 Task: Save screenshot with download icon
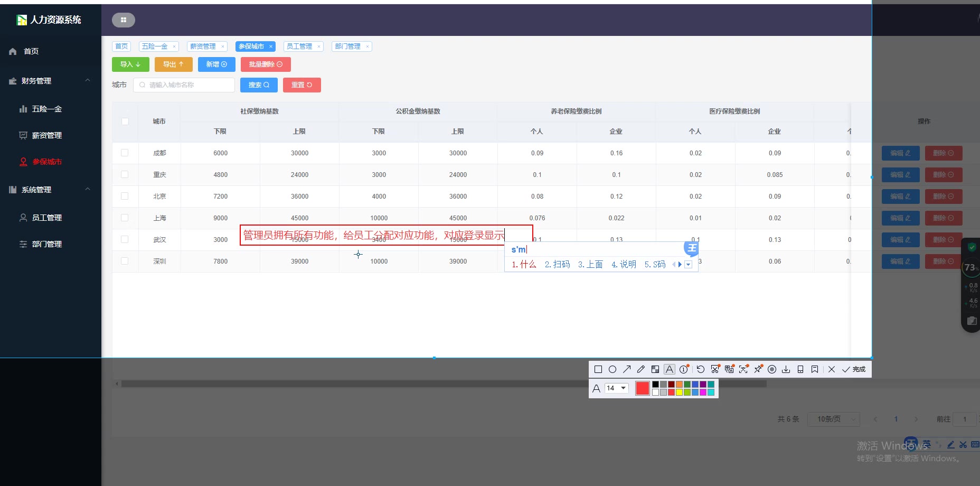(786, 369)
